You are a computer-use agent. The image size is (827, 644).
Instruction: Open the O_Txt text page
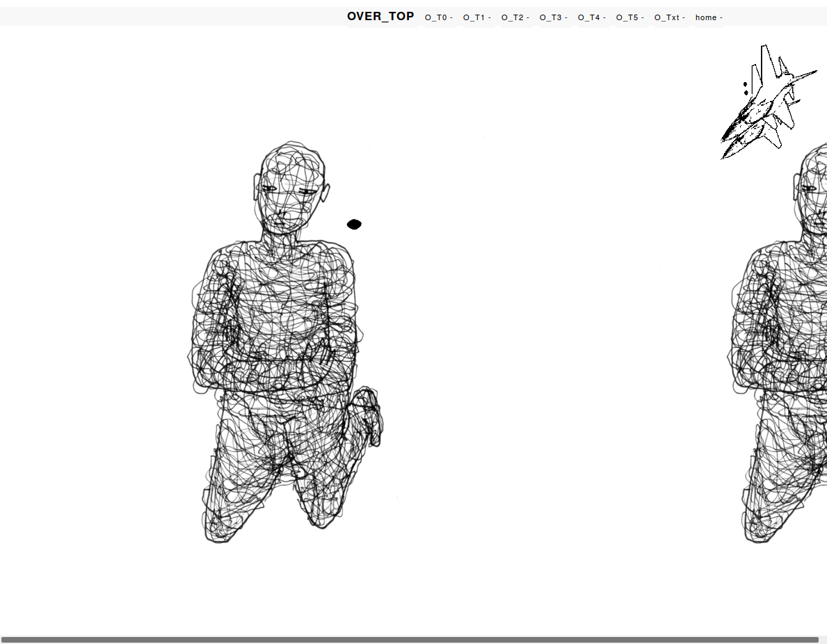(667, 17)
